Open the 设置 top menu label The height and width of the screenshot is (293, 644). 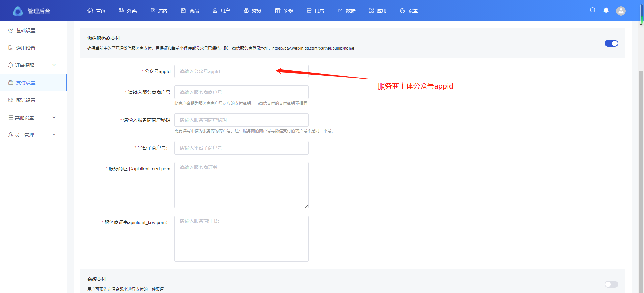pos(413,11)
